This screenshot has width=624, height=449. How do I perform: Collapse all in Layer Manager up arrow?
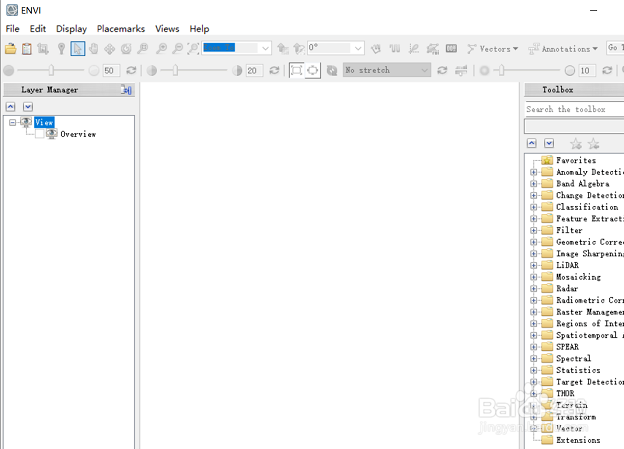(11, 107)
